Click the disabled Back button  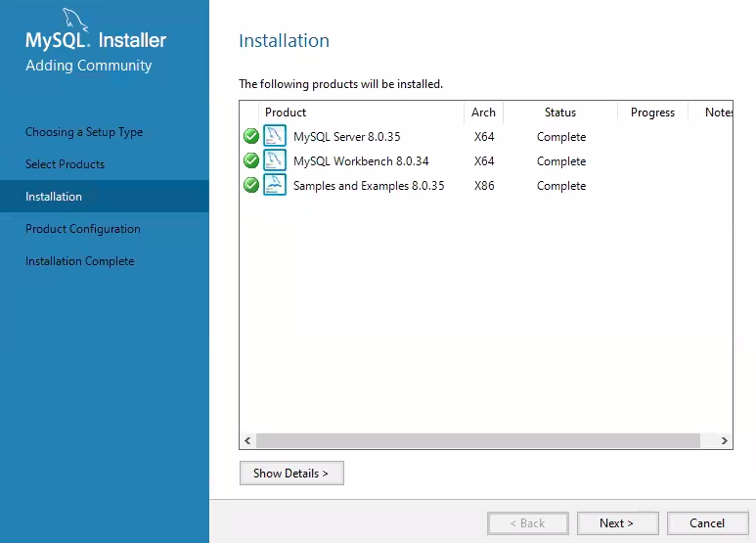pos(528,523)
